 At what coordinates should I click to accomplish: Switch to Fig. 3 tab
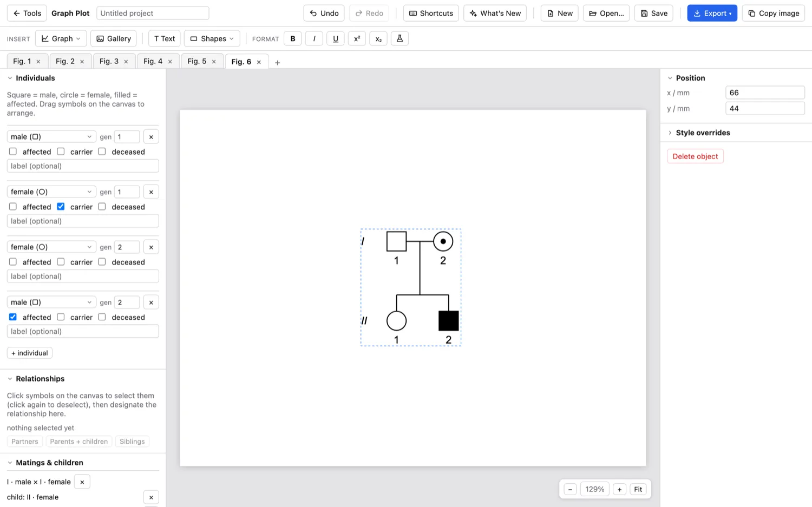click(109, 61)
